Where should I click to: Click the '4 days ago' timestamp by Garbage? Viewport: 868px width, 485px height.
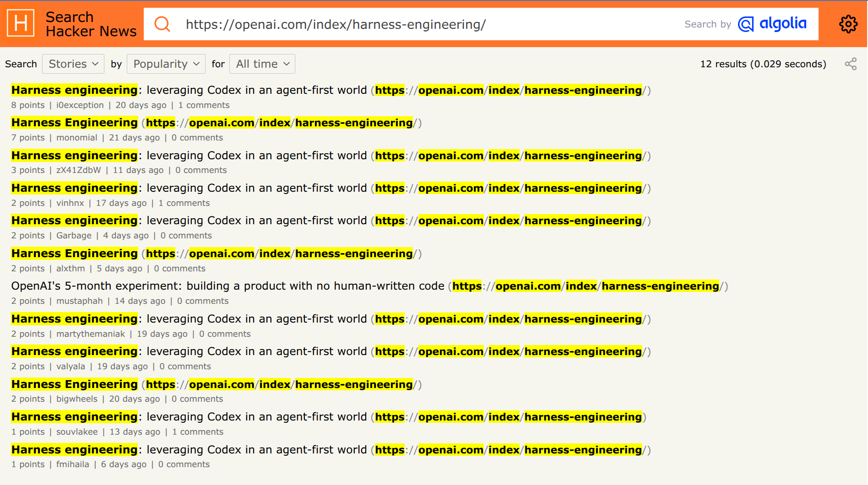click(x=125, y=236)
